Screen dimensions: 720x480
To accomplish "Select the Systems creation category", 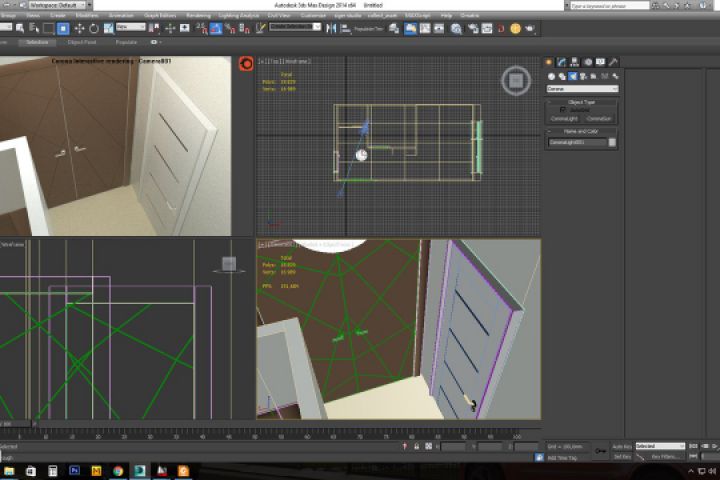I will (615, 76).
